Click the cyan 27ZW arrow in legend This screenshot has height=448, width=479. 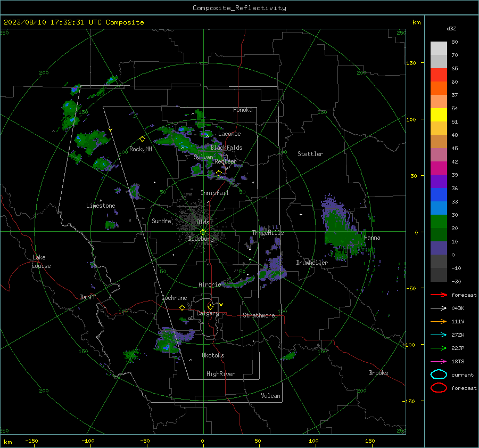(439, 335)
